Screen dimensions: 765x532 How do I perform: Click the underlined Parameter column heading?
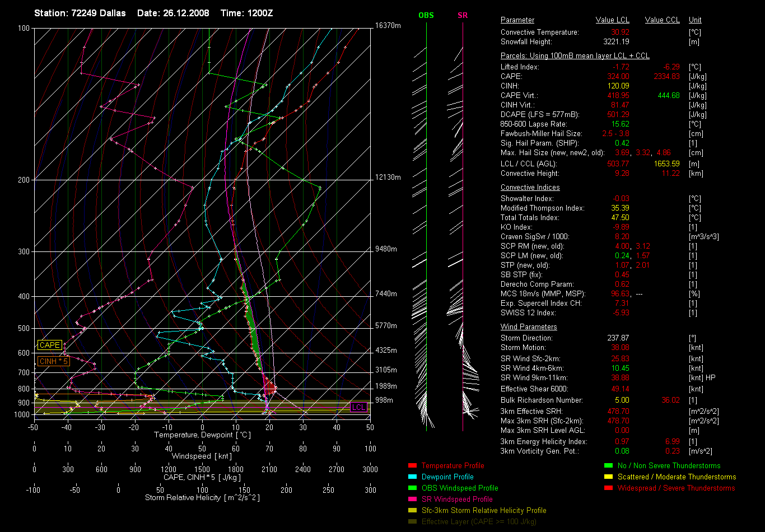(517, 20)
